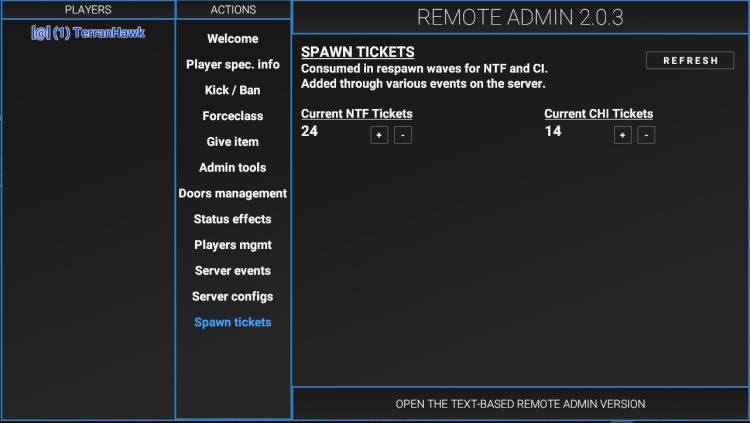This screenshot has width=750, height=423.
Task: View the Server configs page
Action: (x=233, y=297)
